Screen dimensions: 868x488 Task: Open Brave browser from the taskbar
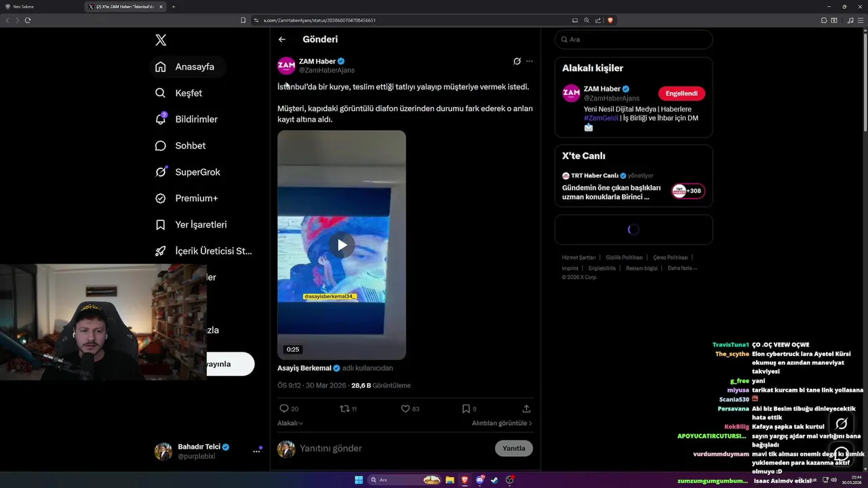pos(465,480)
